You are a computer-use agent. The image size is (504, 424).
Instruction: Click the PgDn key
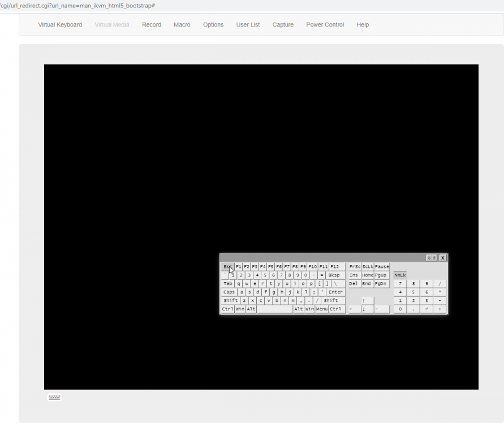tap(382, 284)
